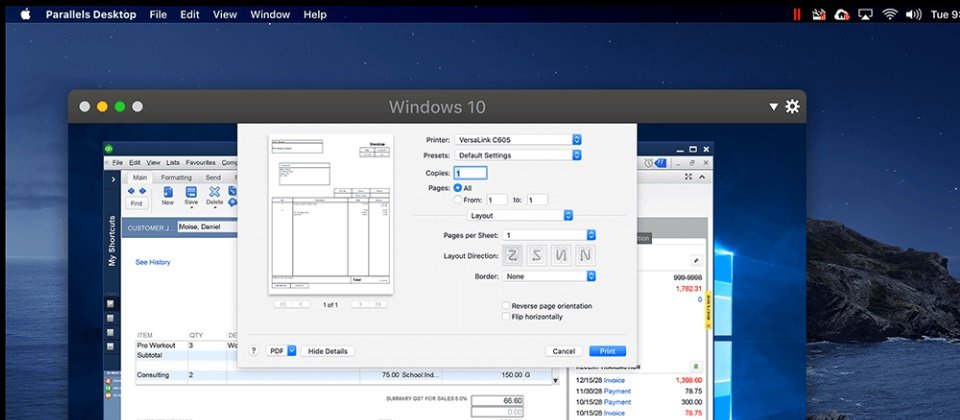Collapse the QuickBooks ribbon chevron
This screenshot has height=420, width=960.
tap(702, 177)
